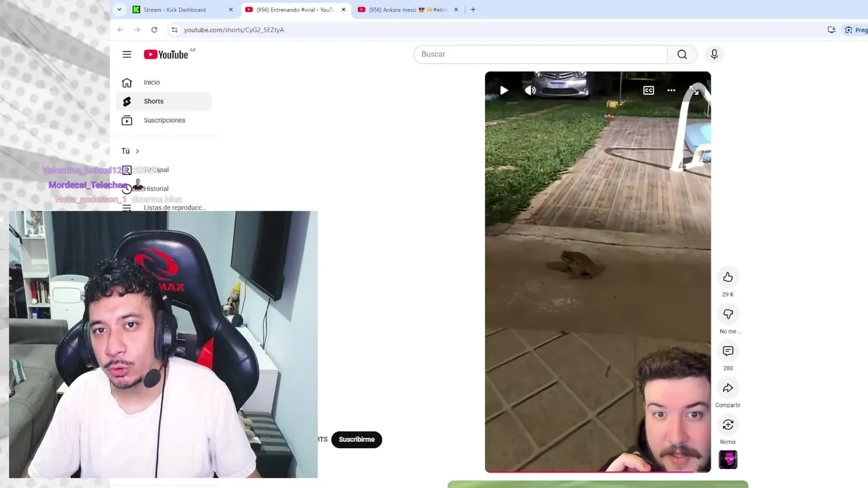868x488 pixels.
Task: Focus the Buscar search field
Action: (540, 54)
